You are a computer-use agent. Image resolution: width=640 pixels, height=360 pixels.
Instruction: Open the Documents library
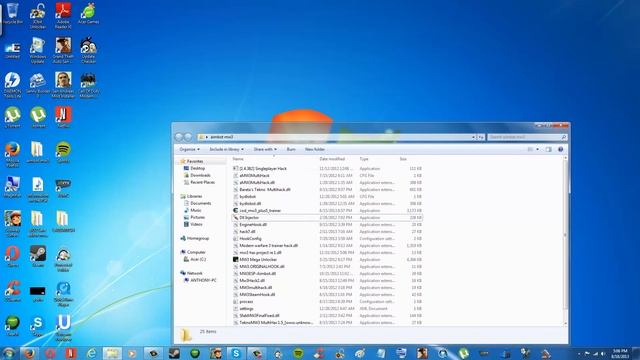coord(200,203)
